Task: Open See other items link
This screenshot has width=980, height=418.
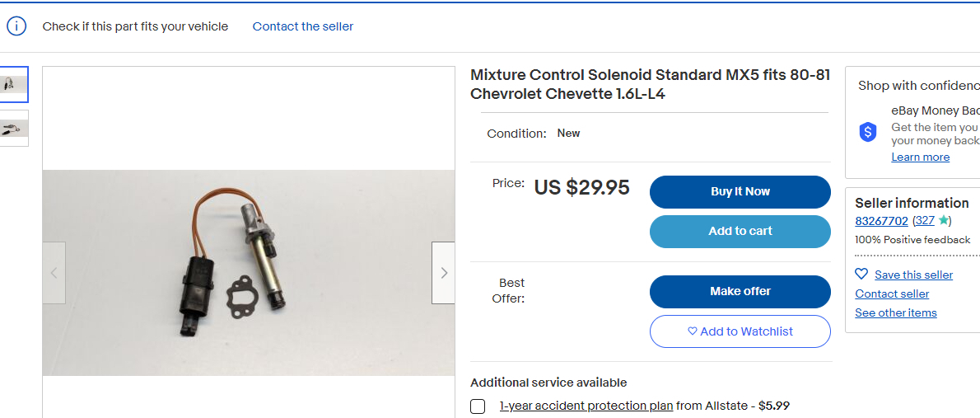Action: 895,313
